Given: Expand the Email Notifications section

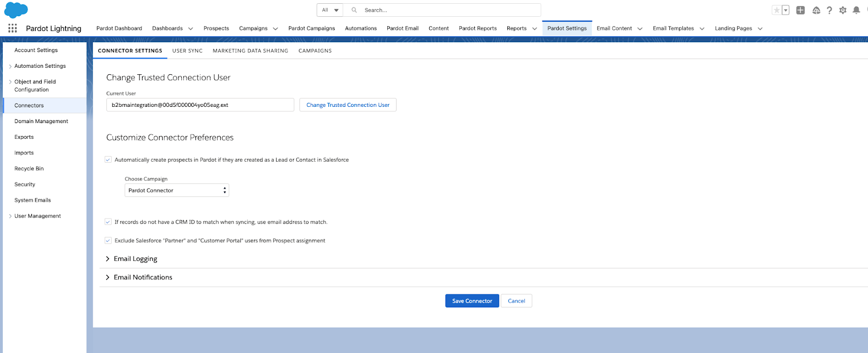Looking at the screenshot, I should tap(139, 277).
